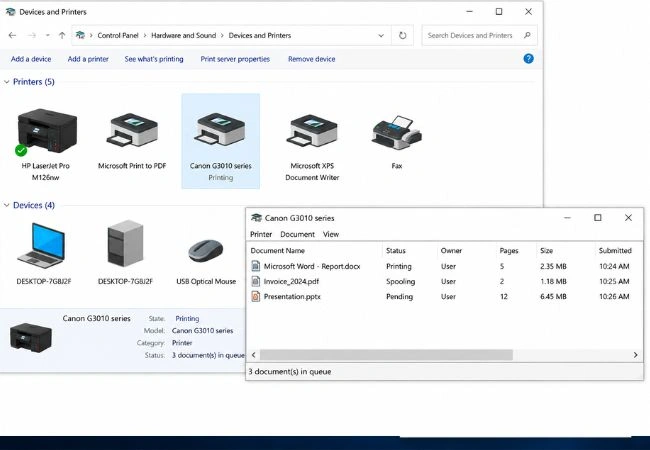
Task: Click the Forward arrow in Devices and Printers
Action: (32, 36)
